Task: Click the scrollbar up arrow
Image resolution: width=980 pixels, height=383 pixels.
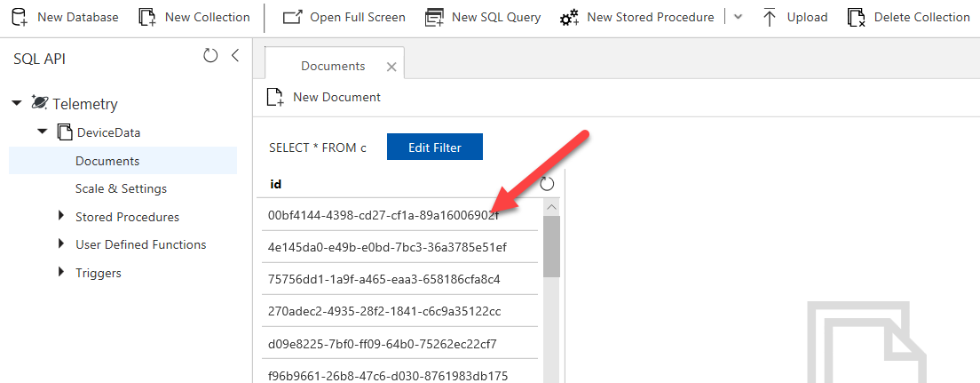Action: point(552,207)
